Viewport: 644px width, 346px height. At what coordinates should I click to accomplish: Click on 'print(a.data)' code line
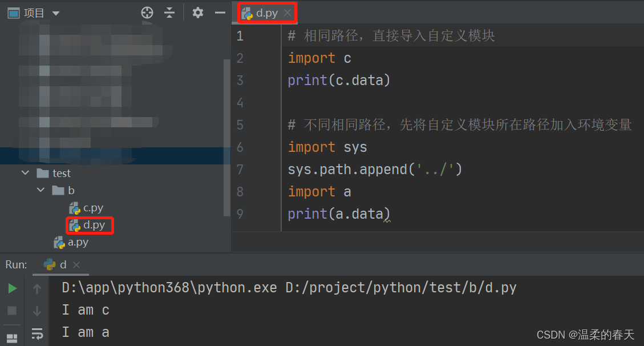click(339, 214)
